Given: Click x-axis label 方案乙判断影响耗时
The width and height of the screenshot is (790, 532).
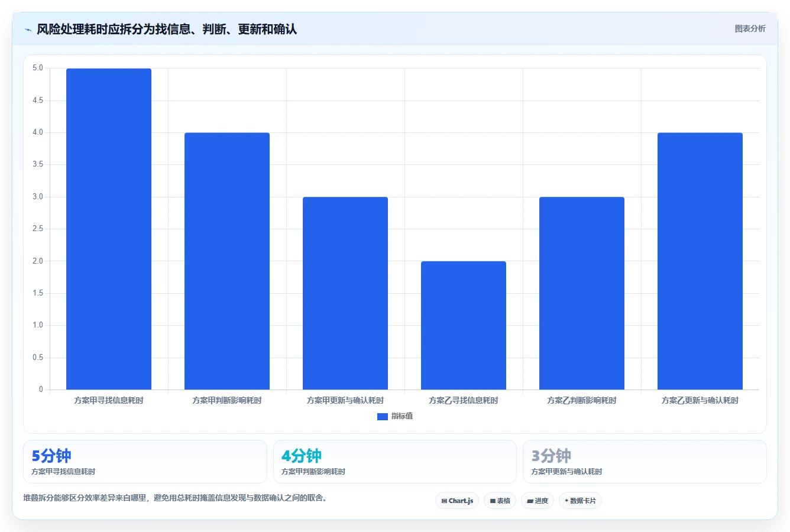Looking at the screenshot, I should point(582,401).
